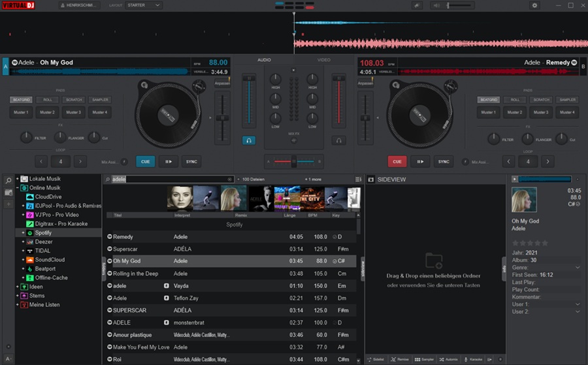Click the TIDAL folder icon
Image resolution: width=588 pixels, height=365 pixels.
30,251
